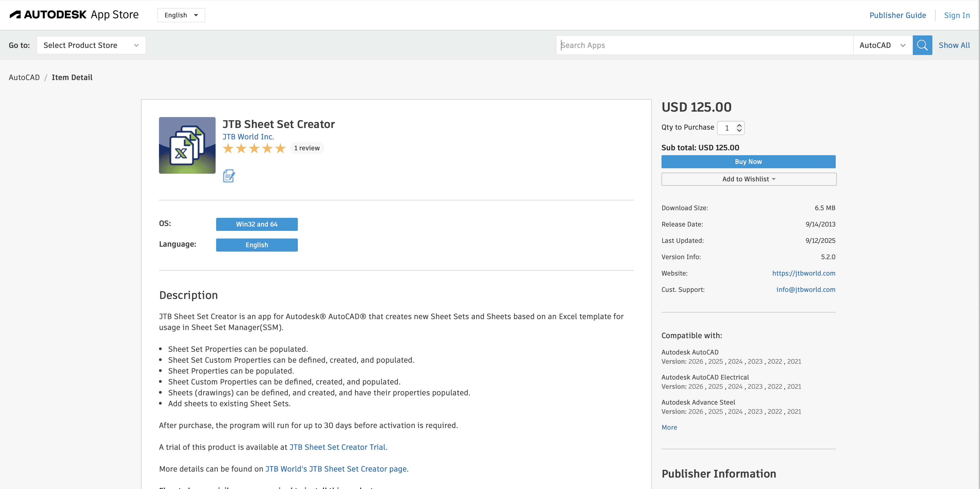This screenshot has width=980, height=489.
Task: Click the JTB Sheet Set Creator thumbnail
Action: [187, 145]
